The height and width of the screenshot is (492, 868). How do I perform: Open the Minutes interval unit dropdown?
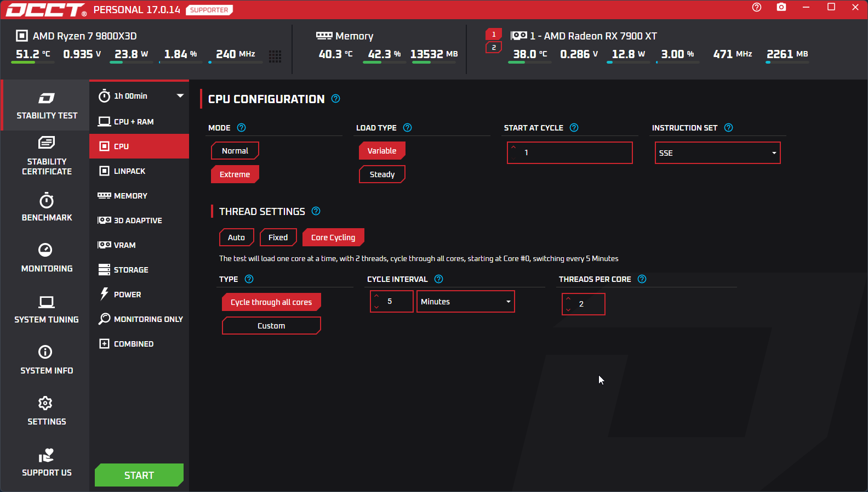point(466,302)
